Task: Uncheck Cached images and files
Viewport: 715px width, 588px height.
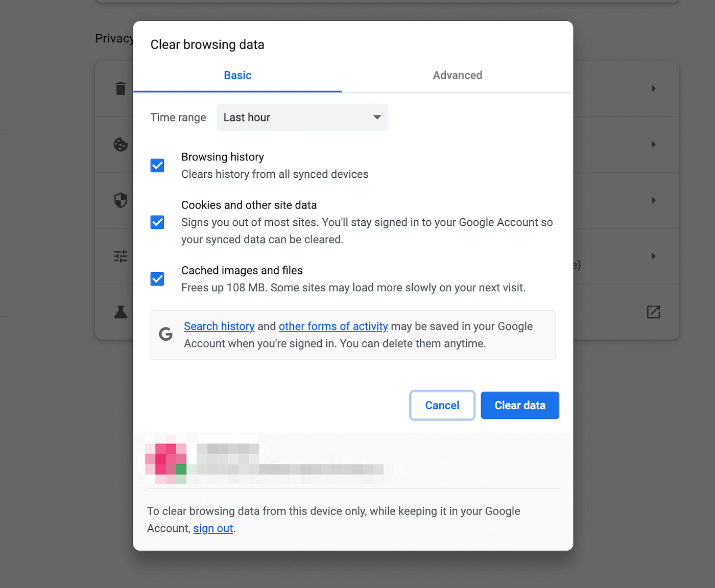Action: pyautogui.click(x=157, y=278)
